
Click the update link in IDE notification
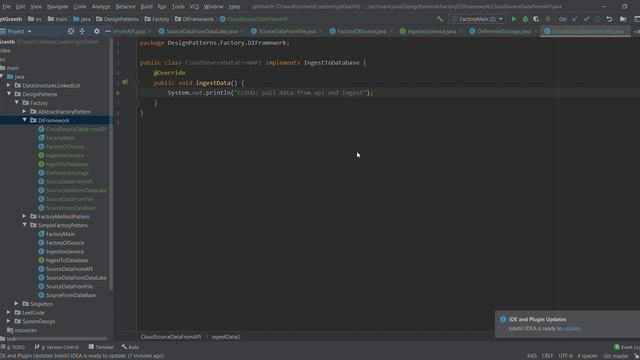pos(571,329)
